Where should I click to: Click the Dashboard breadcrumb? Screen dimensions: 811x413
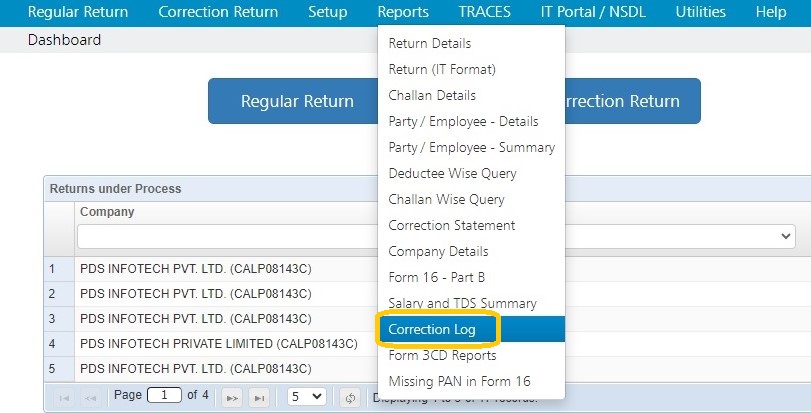(x=64, y=40)
